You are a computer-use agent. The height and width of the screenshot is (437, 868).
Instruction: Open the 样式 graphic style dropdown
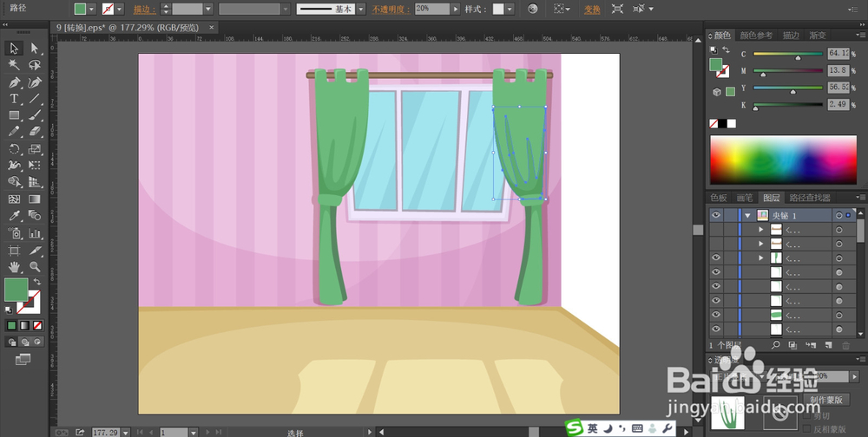510,9
